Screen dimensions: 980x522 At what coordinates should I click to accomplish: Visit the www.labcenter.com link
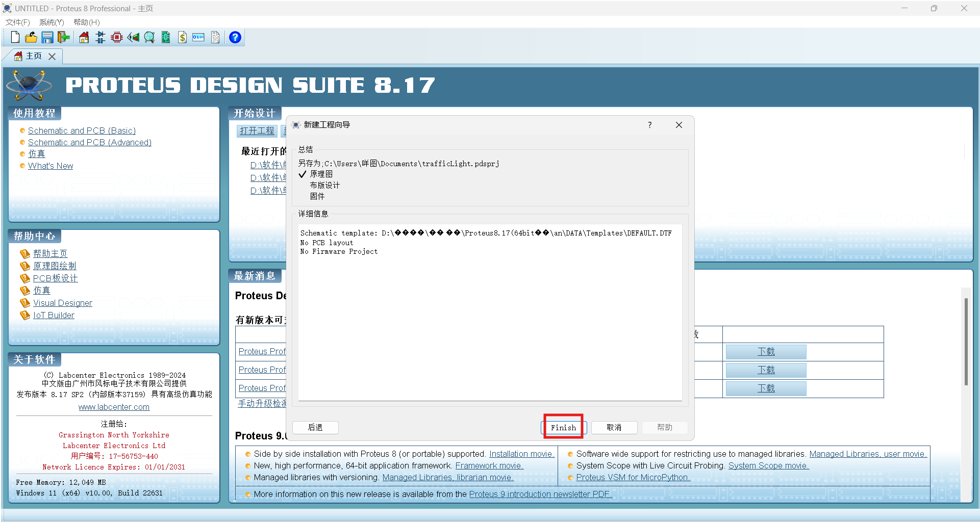[114, 407]
